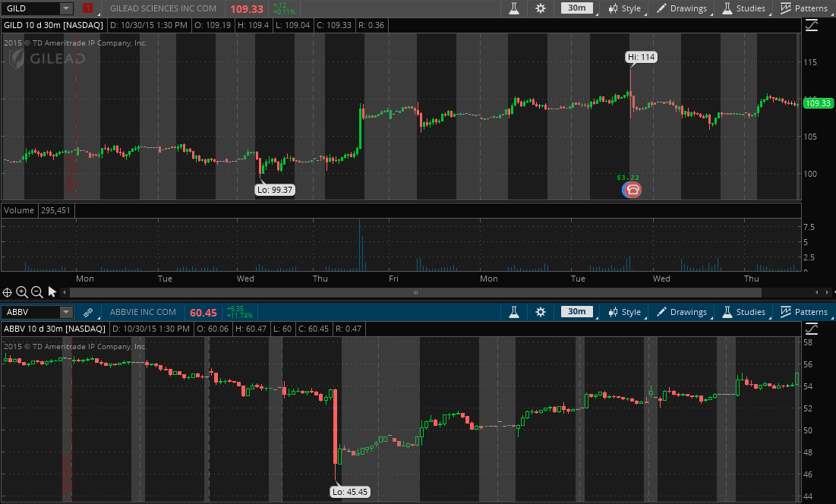The width and height of the screenshot is (836, 504).
Task: Open gear settings in GILD chart toolbar
Action: [541, 8]
